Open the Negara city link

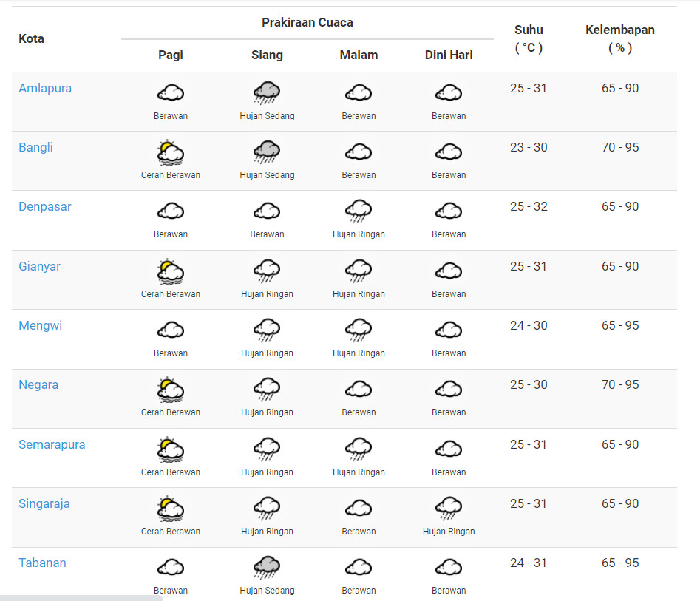point(38,385)
